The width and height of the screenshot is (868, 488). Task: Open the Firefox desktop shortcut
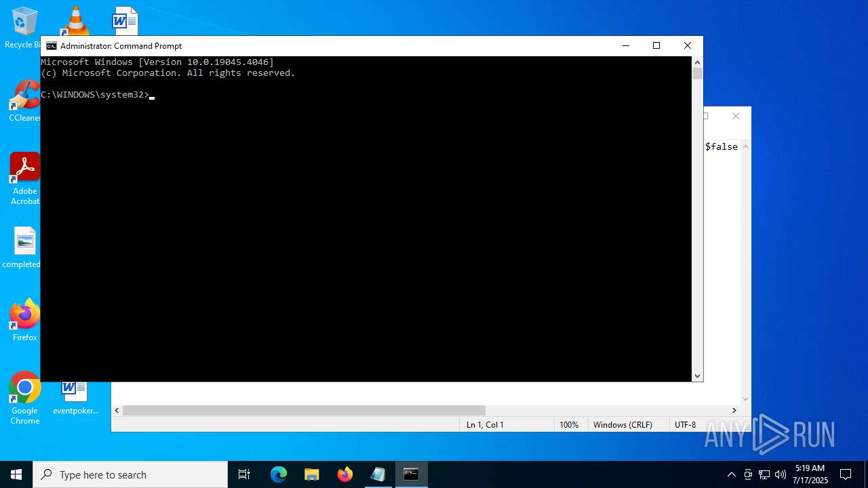(25, 319)
